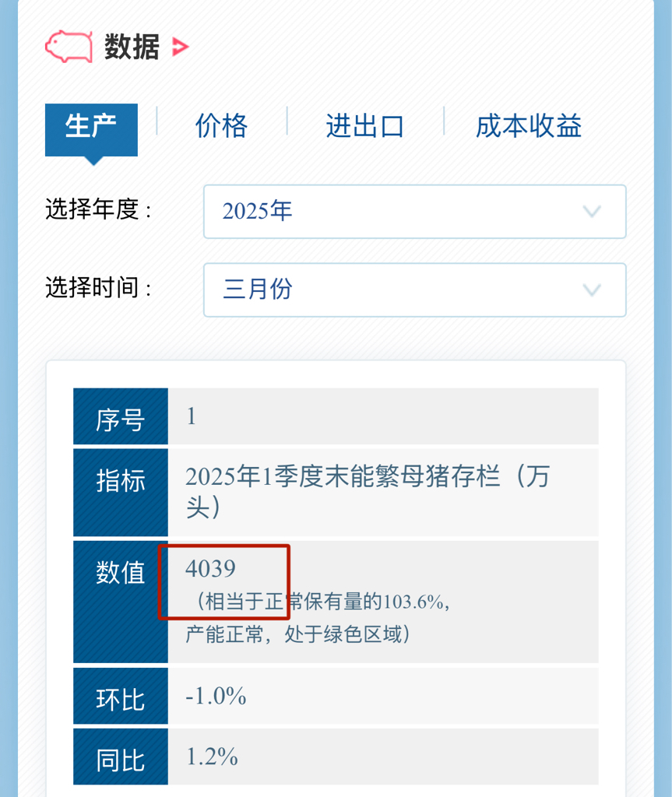Click the 1.2% 同比 value
Image resolution: width=672 pixels, height=797 pixels.
click(x=212, y=757)
